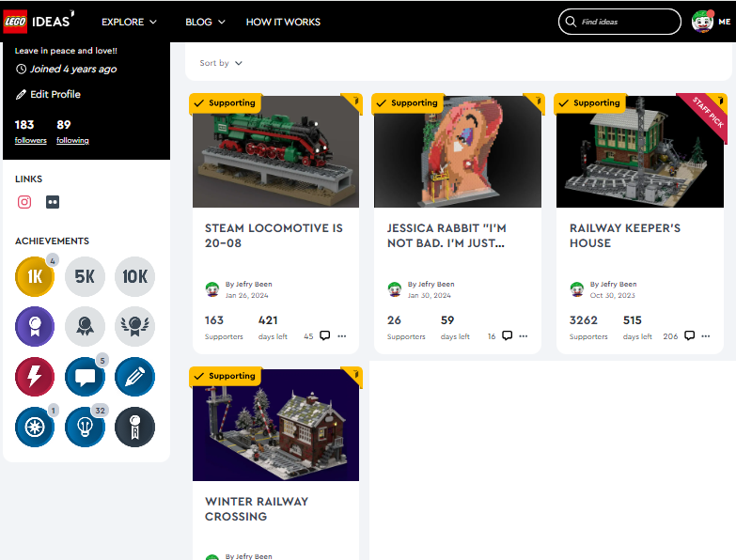Select the red lightning bolt achievement badge

(35, 377)
